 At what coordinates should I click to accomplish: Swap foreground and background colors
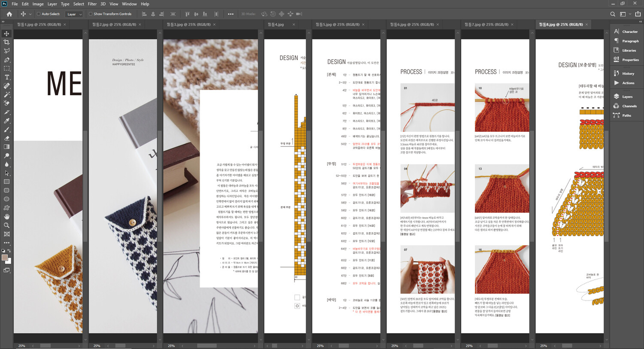tap(9, 251)
